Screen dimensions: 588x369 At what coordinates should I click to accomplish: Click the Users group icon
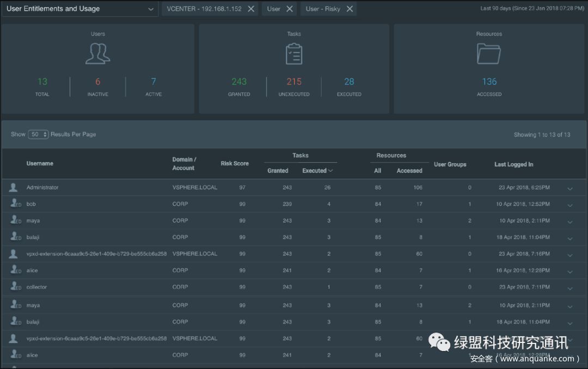point(98,54)
